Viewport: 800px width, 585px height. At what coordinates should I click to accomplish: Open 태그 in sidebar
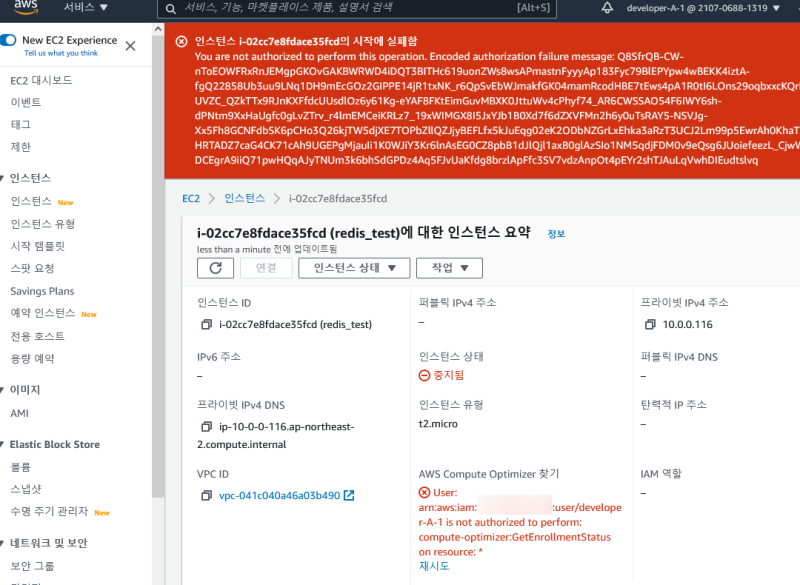point(21,124)
